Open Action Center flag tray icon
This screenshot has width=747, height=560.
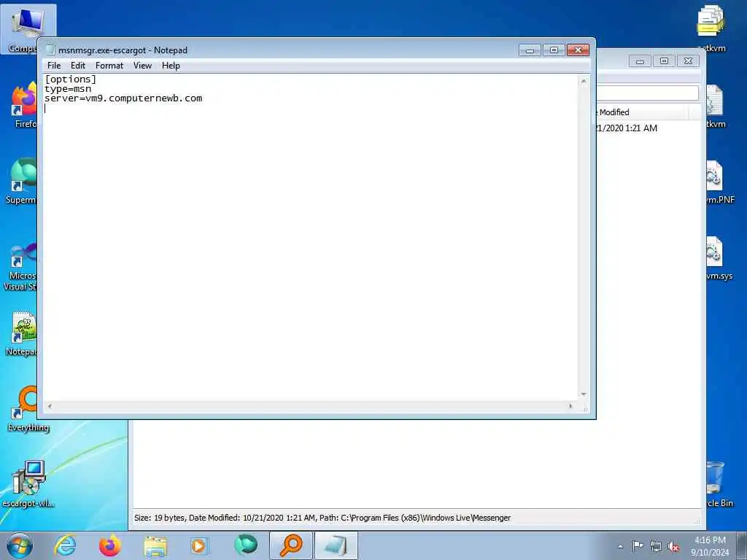pyautogui.click(x=638, y=546)
